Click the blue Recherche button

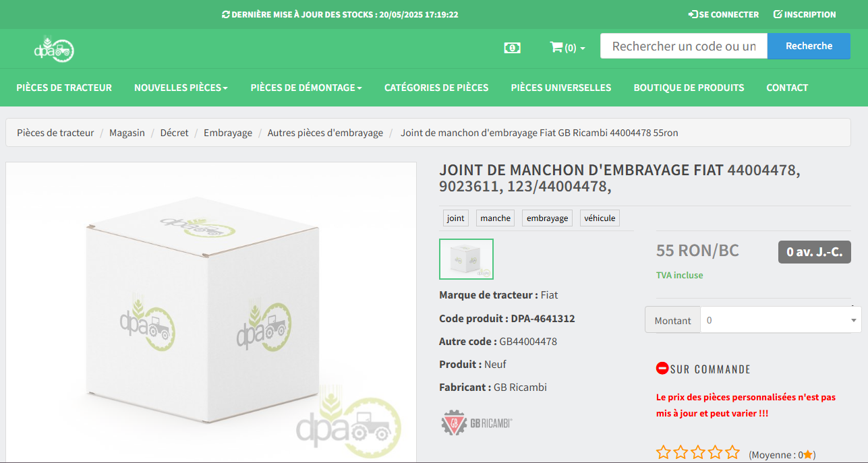click(809, 46)
